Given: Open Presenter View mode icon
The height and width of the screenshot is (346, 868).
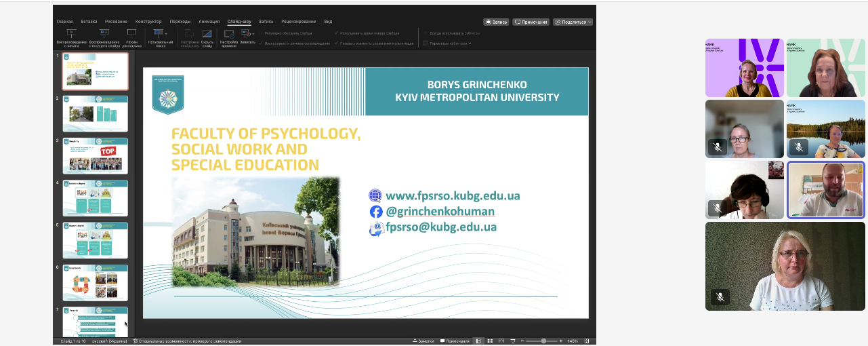Looking at the screenshot, I should 131,33.
